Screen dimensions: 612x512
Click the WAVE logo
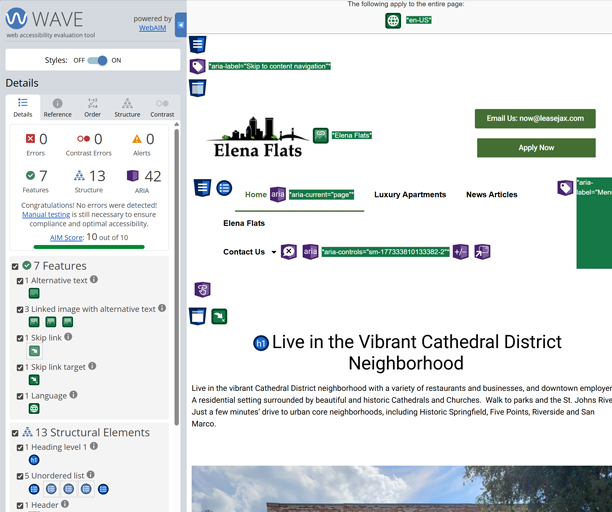[x=44, y=19]
